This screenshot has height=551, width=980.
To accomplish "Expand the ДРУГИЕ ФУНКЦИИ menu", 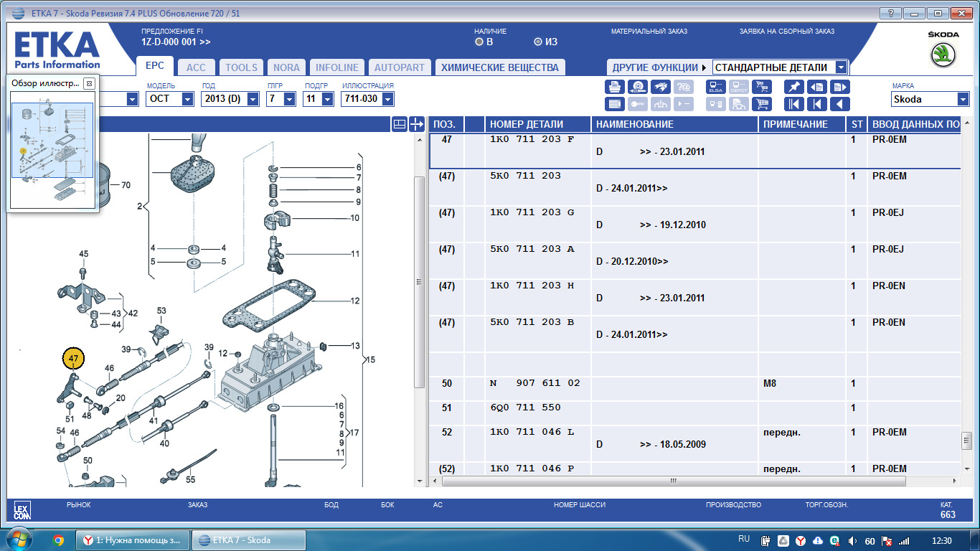I will pyautogui.click(x=659, y=67).
